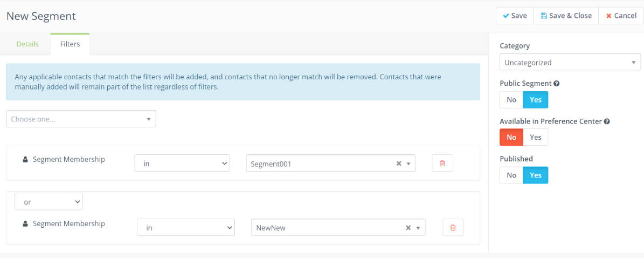644x258 pixels.
Task: Delete the Segment001 filter with trash icon
Action: (x=442, y=164)
